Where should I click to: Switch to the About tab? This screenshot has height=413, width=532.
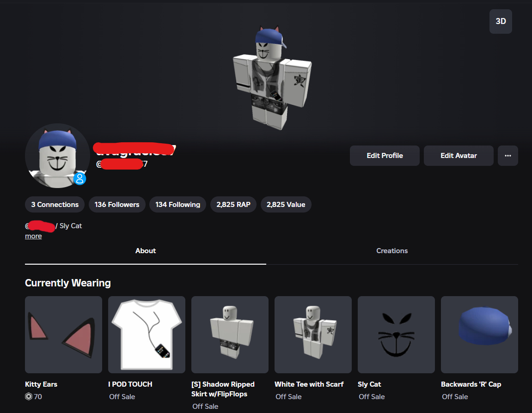click(146, 251)
